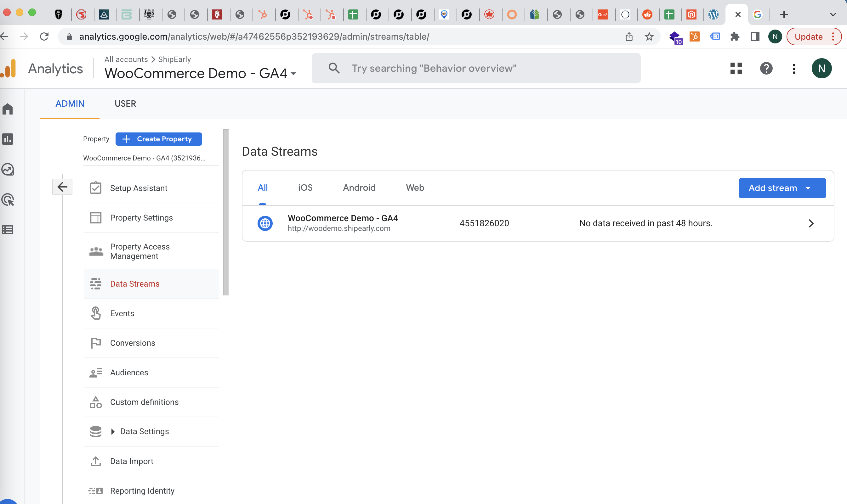Open the green N account avatar in Analytics header
This screenshot has height=504, width=847.
(x=821, y=68)
